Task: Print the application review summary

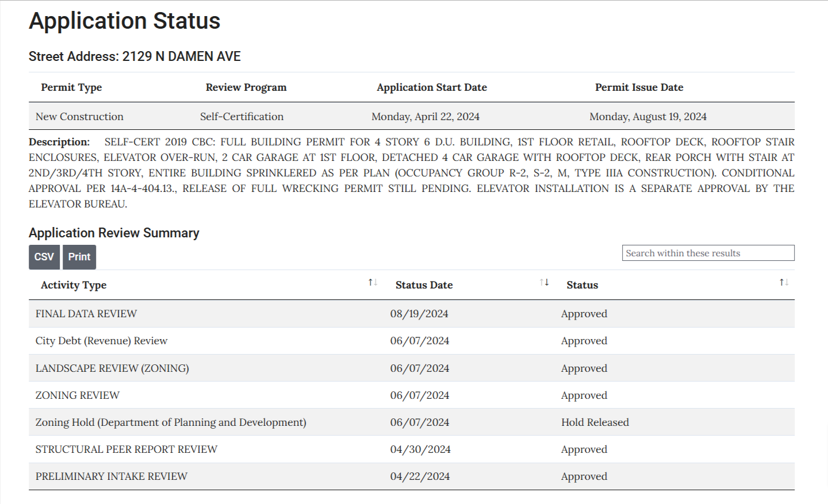Action: [79, 257]
